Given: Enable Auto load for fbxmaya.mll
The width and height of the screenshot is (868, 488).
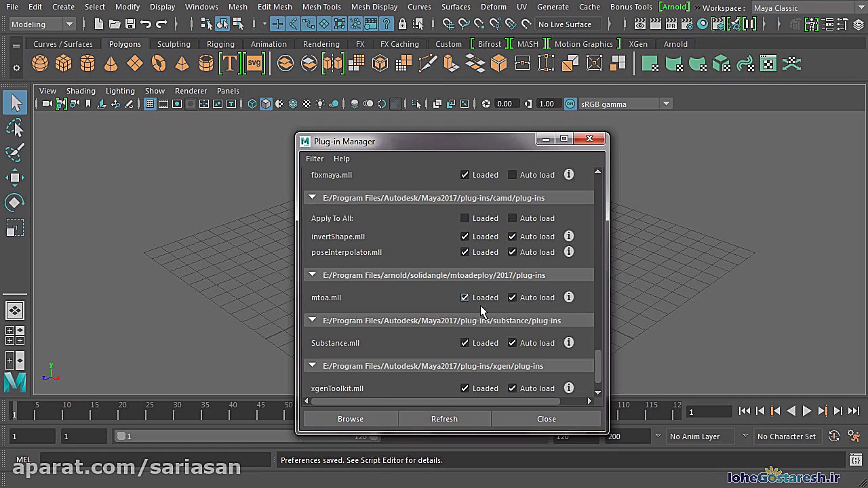Looking at the screenshot, I should (513, 175).
